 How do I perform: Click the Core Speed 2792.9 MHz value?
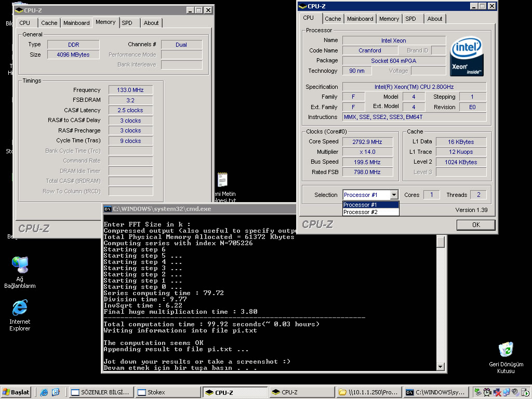367,142
